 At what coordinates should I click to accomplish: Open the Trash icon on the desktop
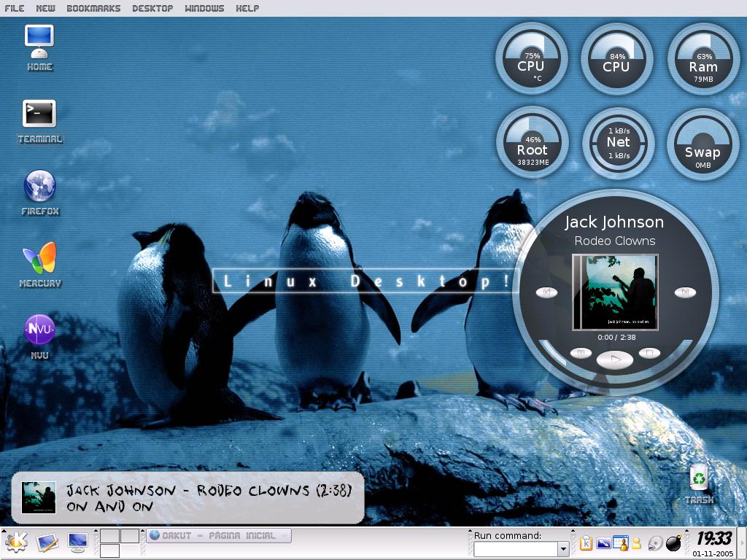tap(699, 485)
